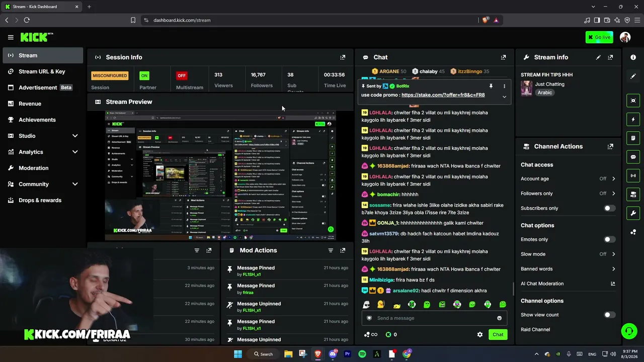The height and width of the screenshot is (362, 644).
Task: Open AI Chat Moderation external link
Action: [613, 284]
